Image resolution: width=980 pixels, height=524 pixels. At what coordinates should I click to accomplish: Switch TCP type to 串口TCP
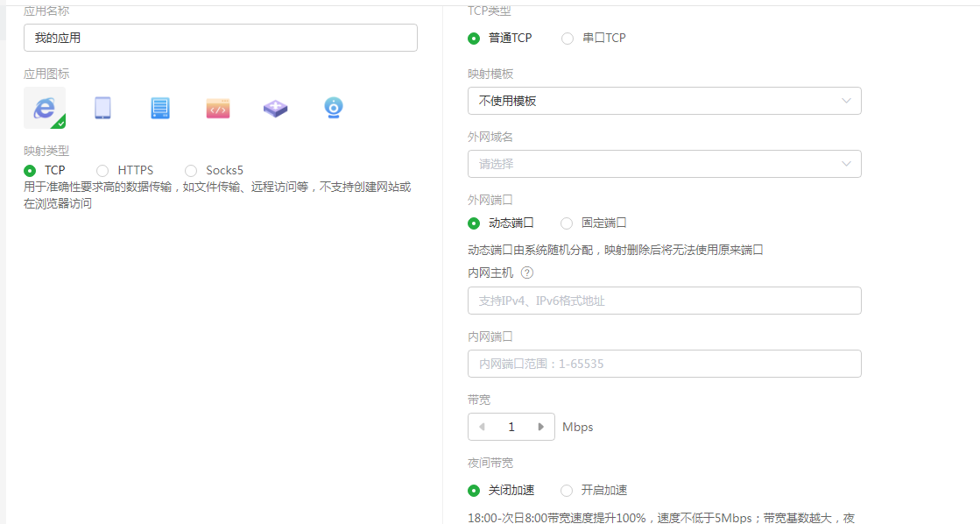568,38
